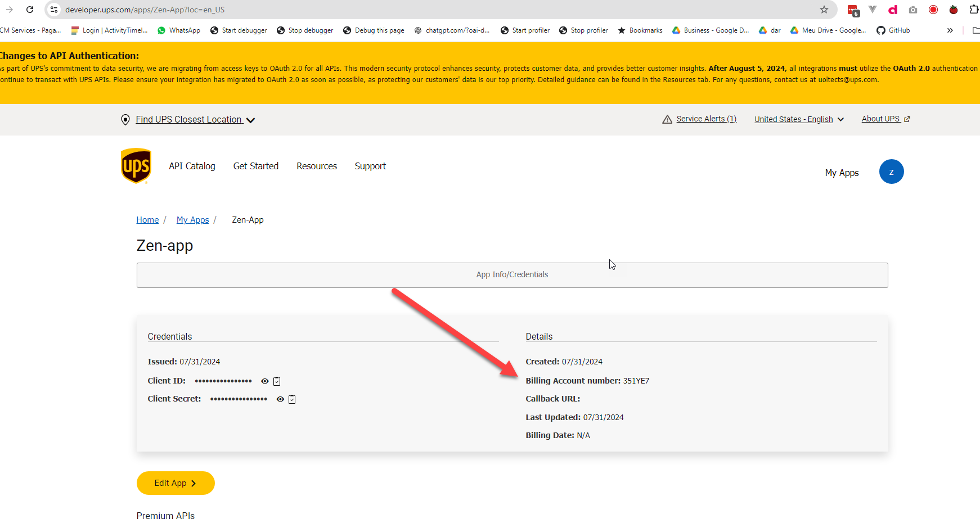
Task: Click the camera screenshot extension icon
Action: [x=913, y=10]
